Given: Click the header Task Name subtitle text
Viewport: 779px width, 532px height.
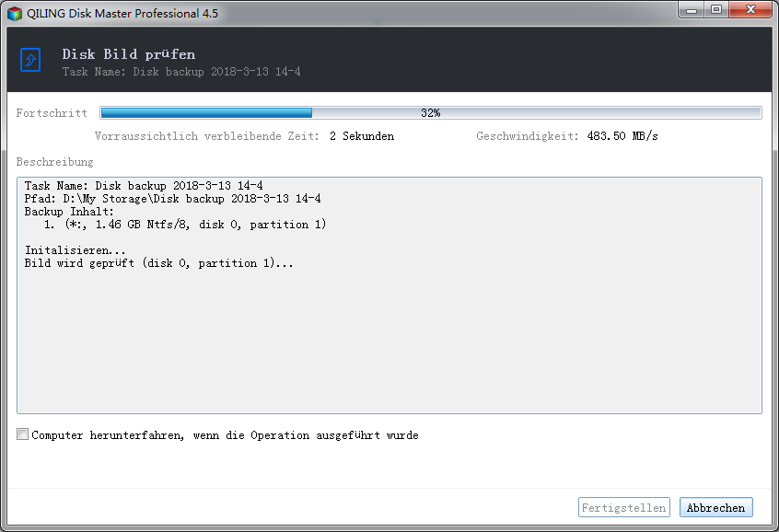Looking at the screenshot, I should click(x=181, y=72).
